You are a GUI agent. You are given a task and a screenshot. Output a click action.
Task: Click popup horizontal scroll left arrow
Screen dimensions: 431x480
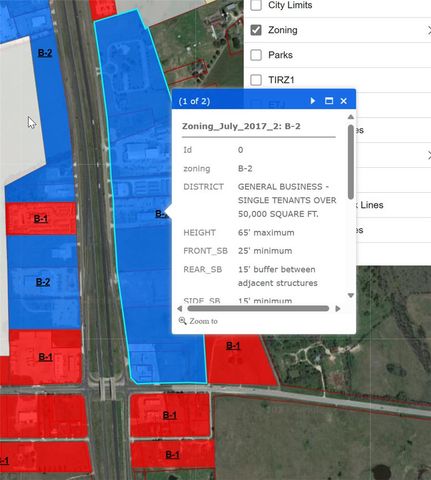coord(179,309)
